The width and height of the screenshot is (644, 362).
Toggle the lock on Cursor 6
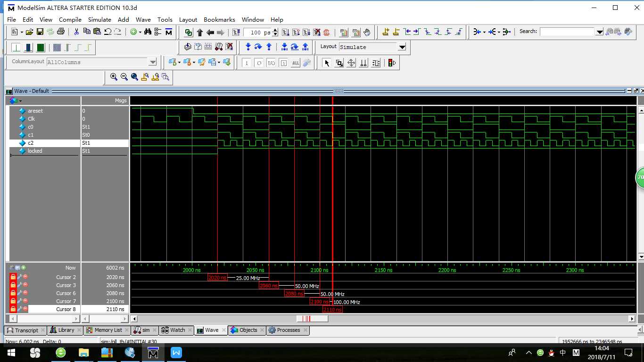[13, 293]
